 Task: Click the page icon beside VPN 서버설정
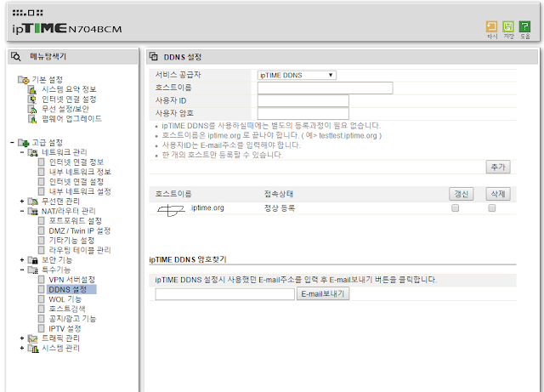point(42,280)
